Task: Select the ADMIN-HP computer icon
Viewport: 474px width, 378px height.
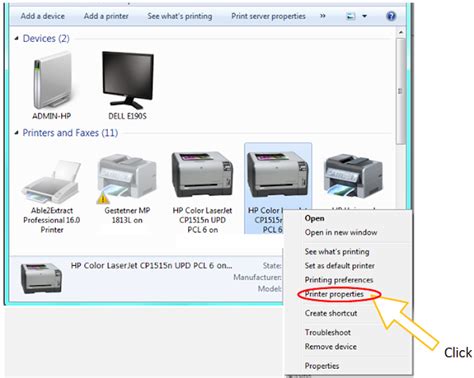Action: [53, 80]
